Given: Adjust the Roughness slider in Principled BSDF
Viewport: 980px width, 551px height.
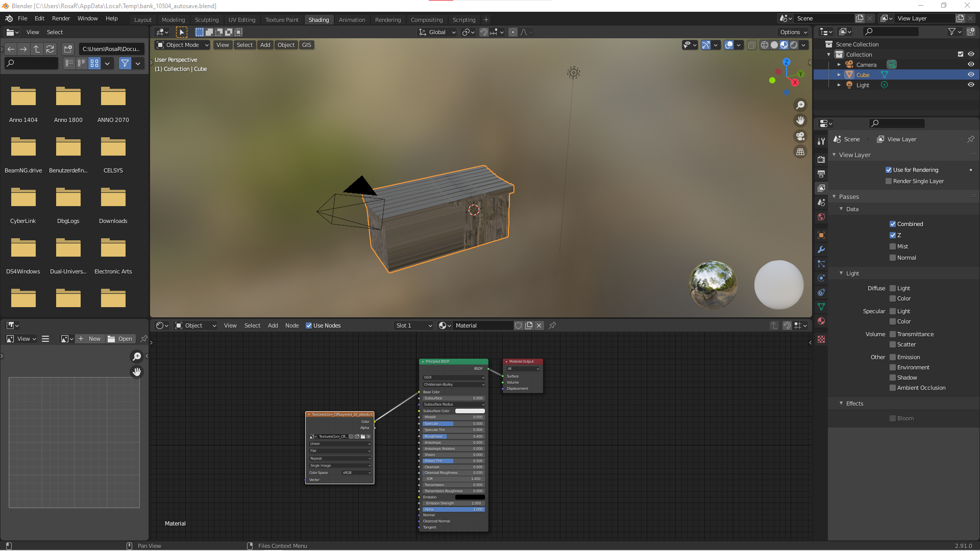Looking at the screenshot, I should 453,436.
